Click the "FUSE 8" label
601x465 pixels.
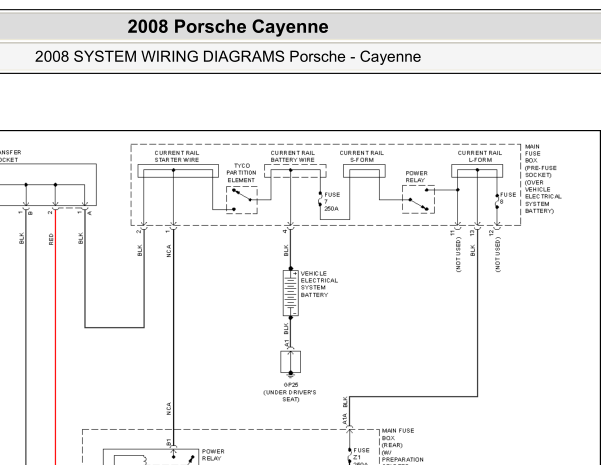coord(508,198)
